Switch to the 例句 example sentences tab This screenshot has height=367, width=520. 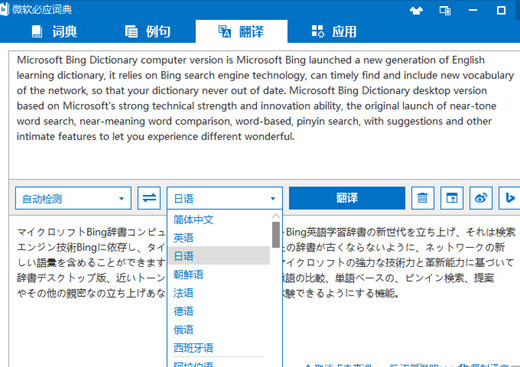[x=148, y=32]
